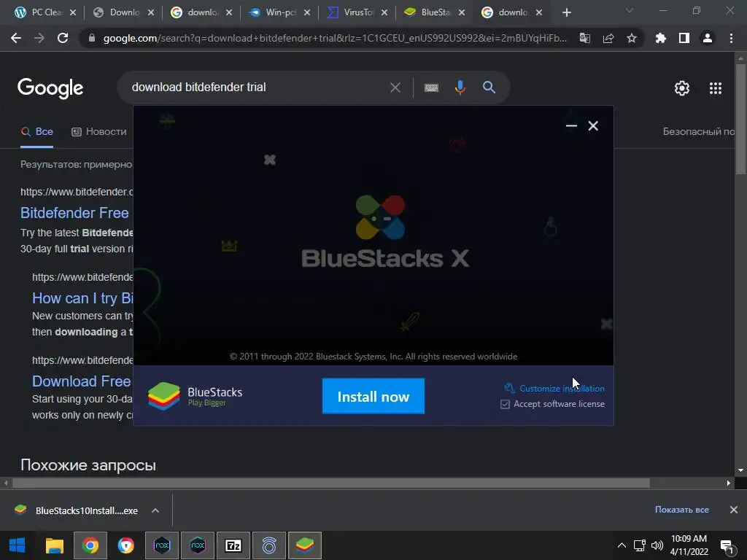Open Windows Start menu
The width and height of the screenshot is (747, 560).
click(18, 545)
